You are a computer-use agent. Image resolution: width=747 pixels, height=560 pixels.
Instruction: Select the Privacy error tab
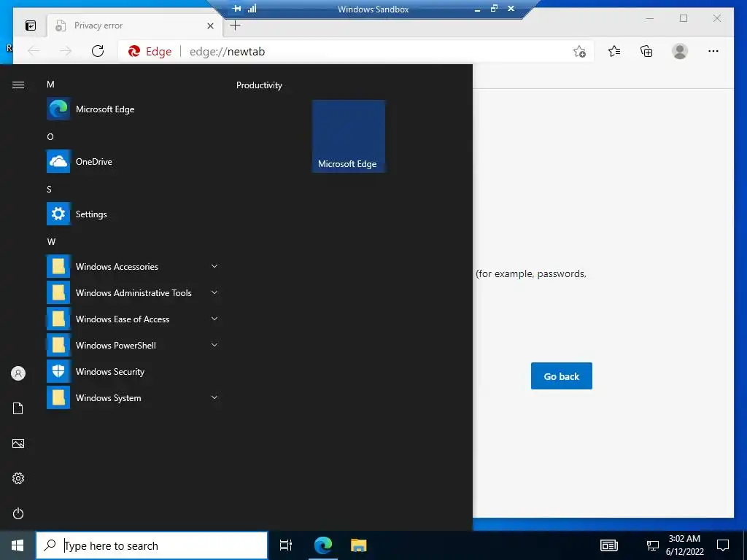tap(135, 26)
